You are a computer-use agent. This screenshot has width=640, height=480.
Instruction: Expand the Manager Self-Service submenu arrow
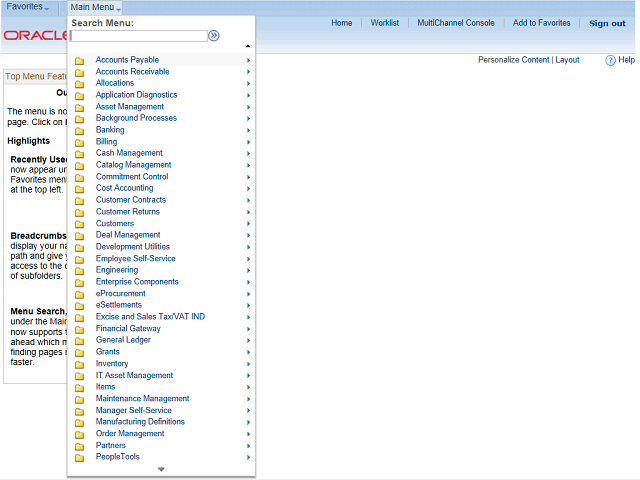coord(248,411)
